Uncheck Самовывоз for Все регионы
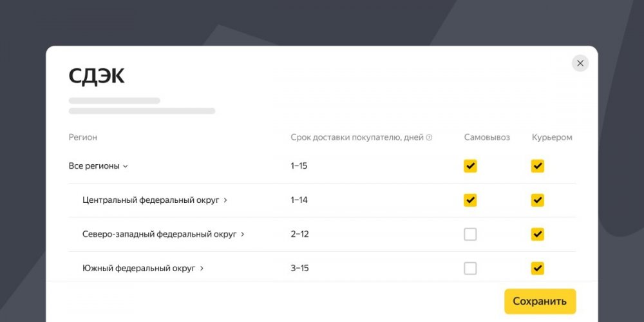The height and width of the screenshot is (322, 644). 470,166
